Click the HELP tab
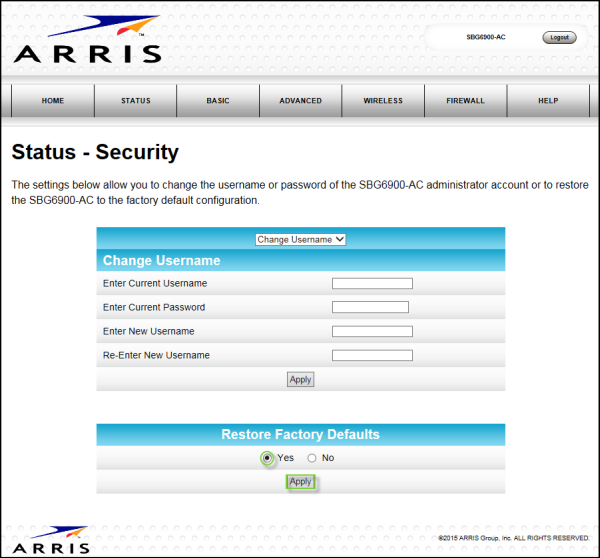 click(548, 101)
